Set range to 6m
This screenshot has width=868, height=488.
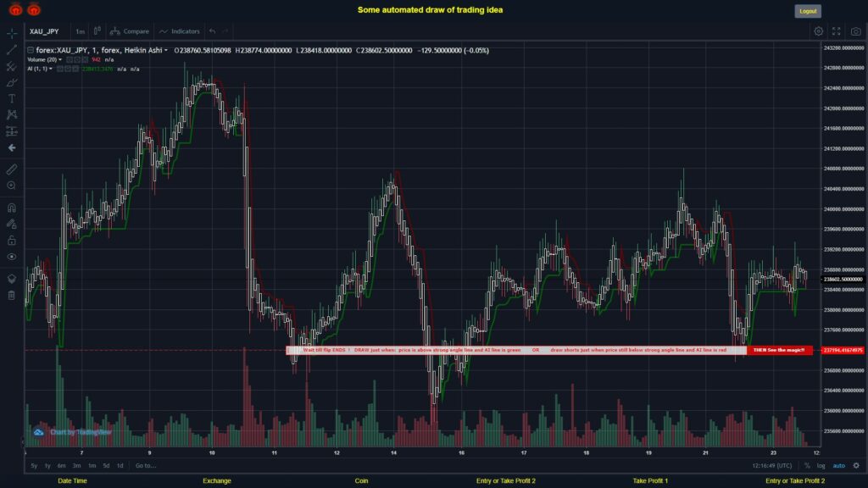[61, 466]
